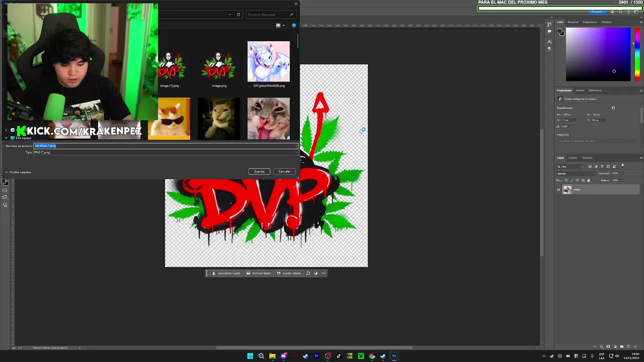The image size is (644, 362).
Task: Select image.png thumbnail
Action: (219, 66)
